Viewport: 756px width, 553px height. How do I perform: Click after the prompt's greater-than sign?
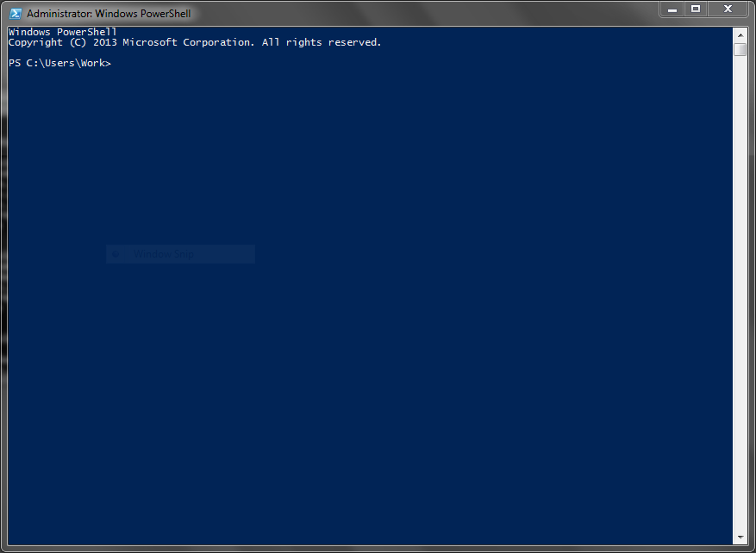[116, 64]
